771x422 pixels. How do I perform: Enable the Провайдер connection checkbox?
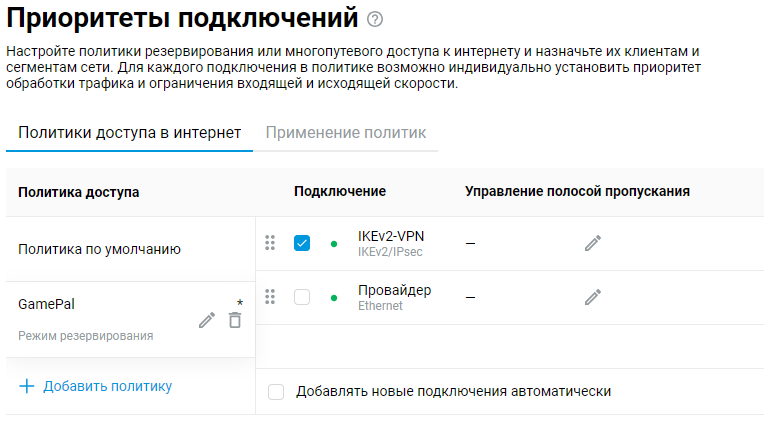(x=302, y=296)
